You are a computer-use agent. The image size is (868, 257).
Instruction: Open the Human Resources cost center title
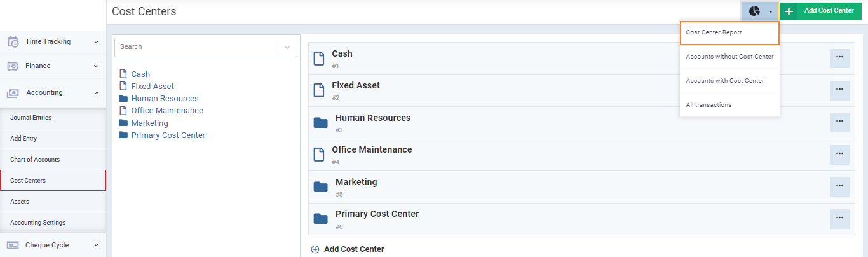click(x=373, y=118)
